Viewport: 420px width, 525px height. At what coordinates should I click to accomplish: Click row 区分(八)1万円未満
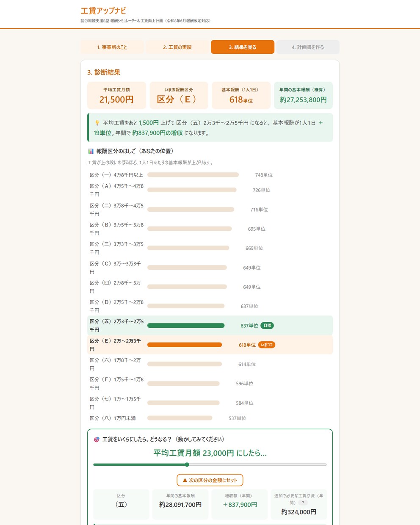(210, 418)
